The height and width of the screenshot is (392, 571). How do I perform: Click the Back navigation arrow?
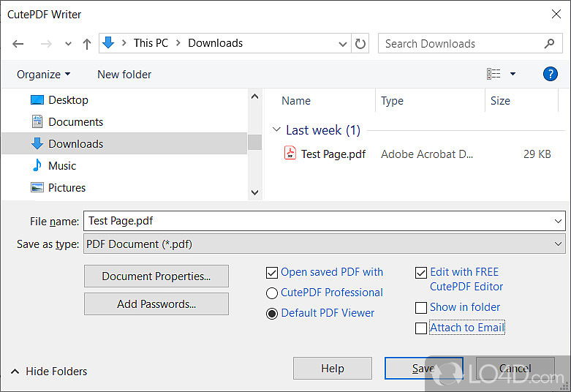tap(18, 44)
